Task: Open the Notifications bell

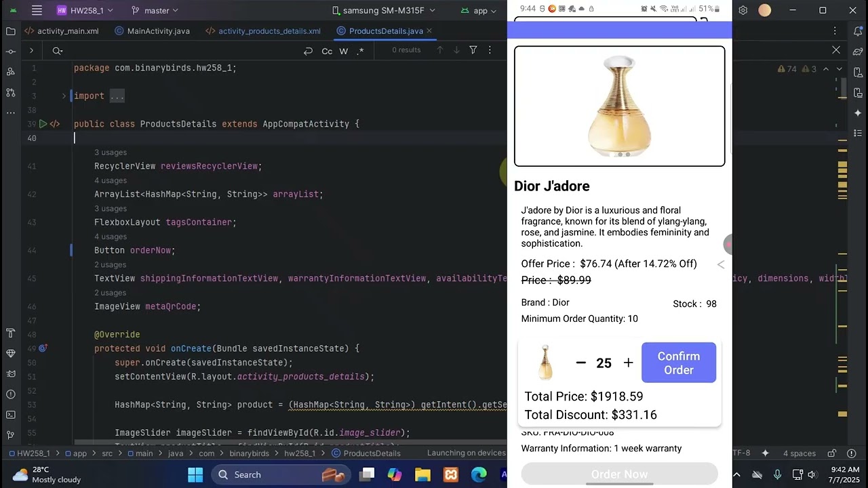Action: pyautogui.click(x=858, y=31)
